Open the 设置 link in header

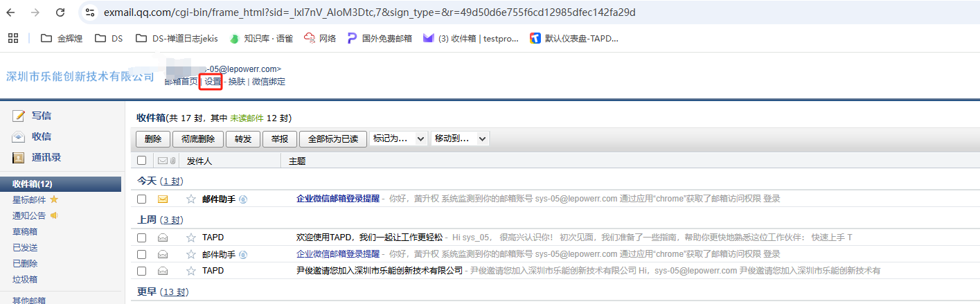213,82
